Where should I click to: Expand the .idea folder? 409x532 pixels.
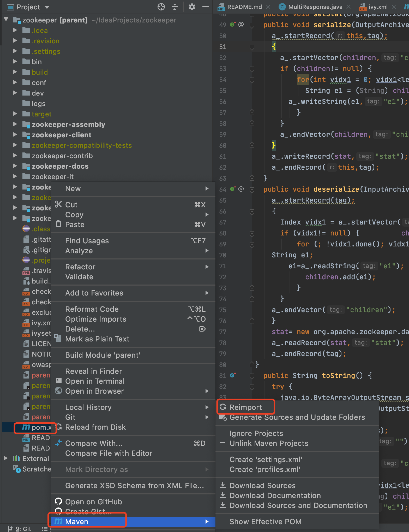click(15, 30)
